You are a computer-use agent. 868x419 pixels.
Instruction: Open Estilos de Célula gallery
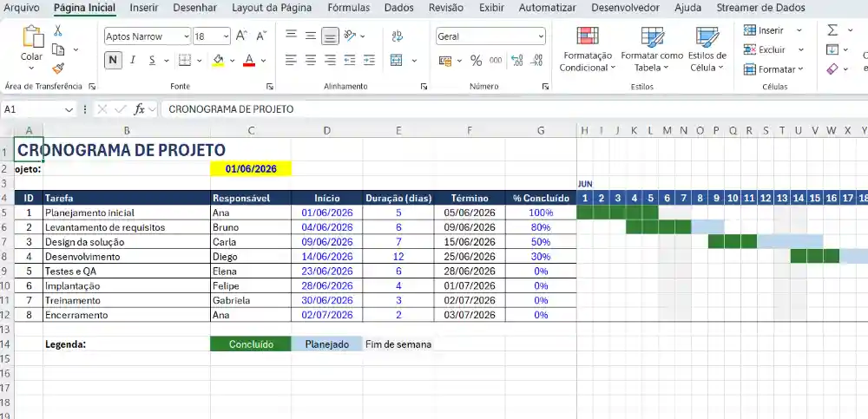[707, 49]
